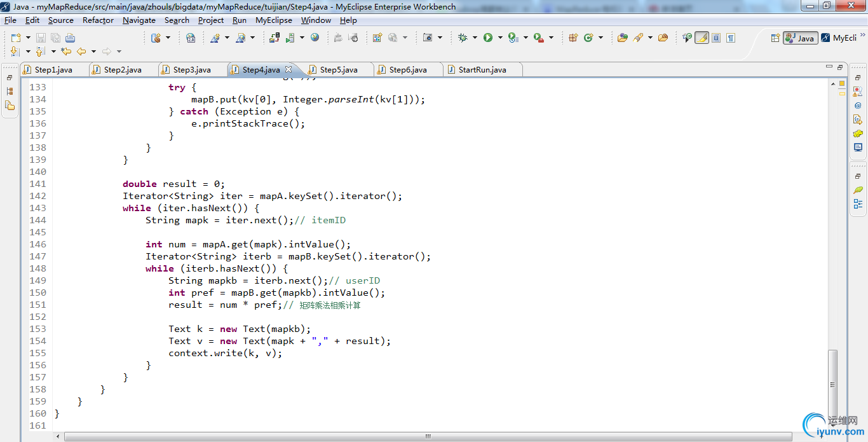Switch to the MyEclipse perspective
Image resolution: width=868 pixels, height=442 pixels.
point(839,38)
